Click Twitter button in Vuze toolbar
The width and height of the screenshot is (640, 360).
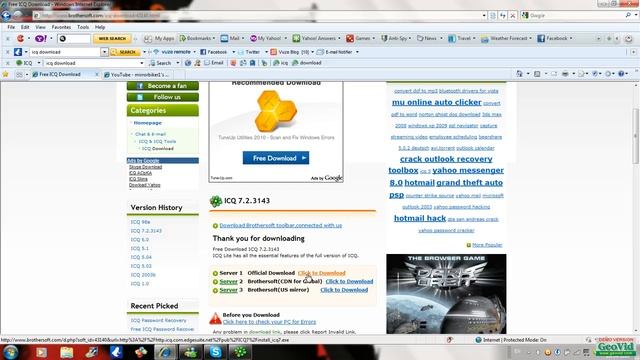click(x=249, y=52)
